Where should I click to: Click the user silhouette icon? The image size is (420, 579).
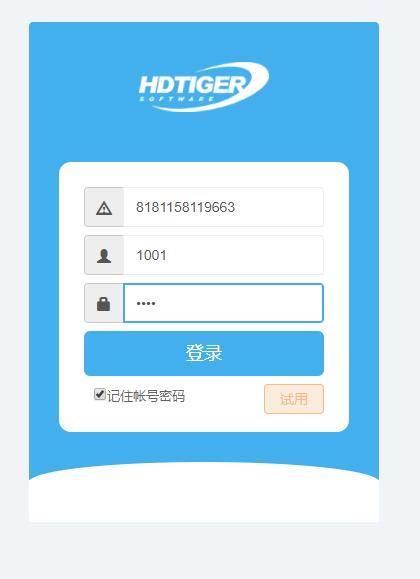tap(104, 256)
